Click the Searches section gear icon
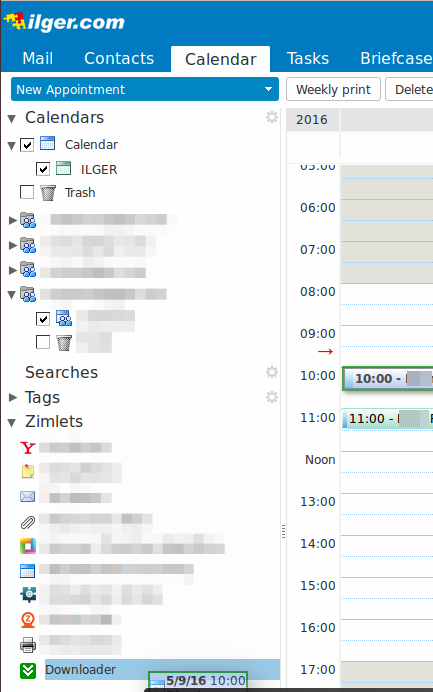 pos(272,372)
